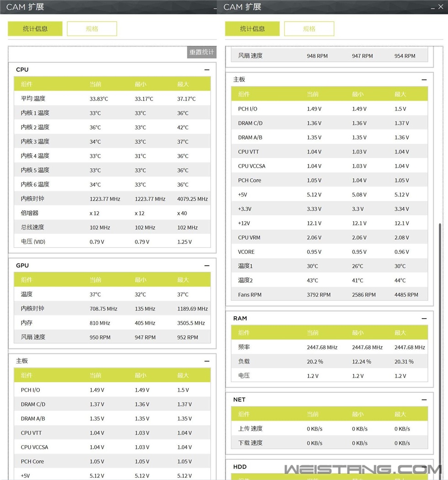This screenshot has width=448, height=480.
Task: Open the 规格 tab in right window
Action: click(x=309, y=29)
